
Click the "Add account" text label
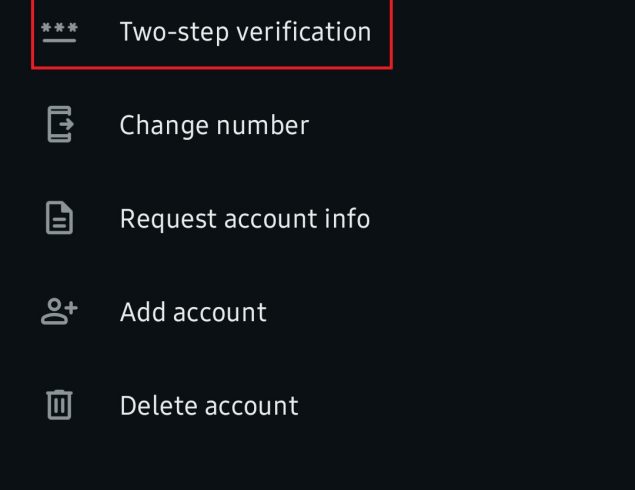coord(193,312)
